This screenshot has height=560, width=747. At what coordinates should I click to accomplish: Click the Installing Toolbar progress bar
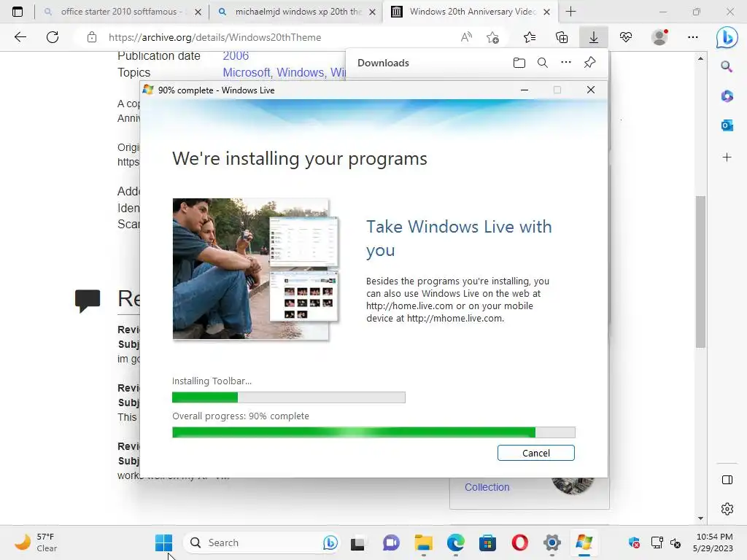tap(289, 397)
